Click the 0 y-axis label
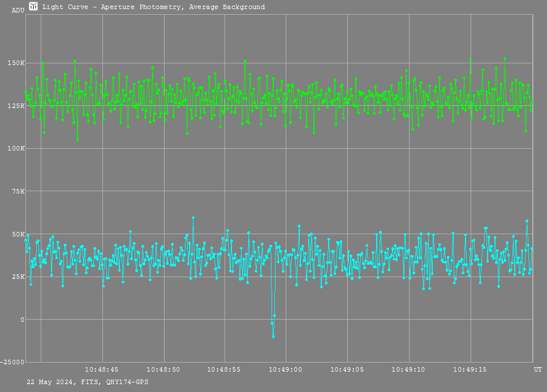The width and height of the screenshot is (547, 392). (x=23, y=320)
